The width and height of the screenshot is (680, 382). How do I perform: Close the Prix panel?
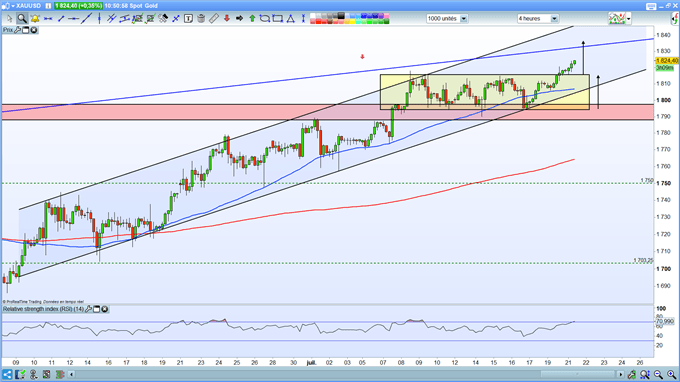coord(33,30)
